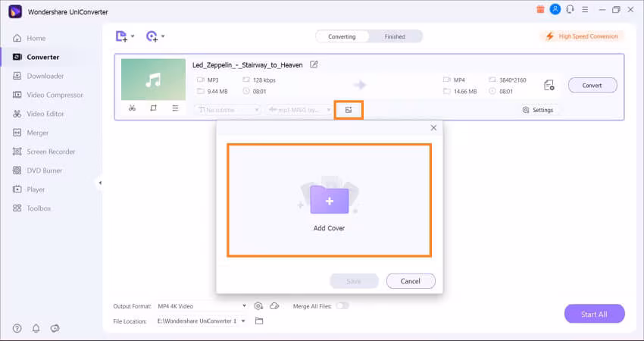644x341 pixels.
Task: Open the Video Editor section
Action: point(38,114)
